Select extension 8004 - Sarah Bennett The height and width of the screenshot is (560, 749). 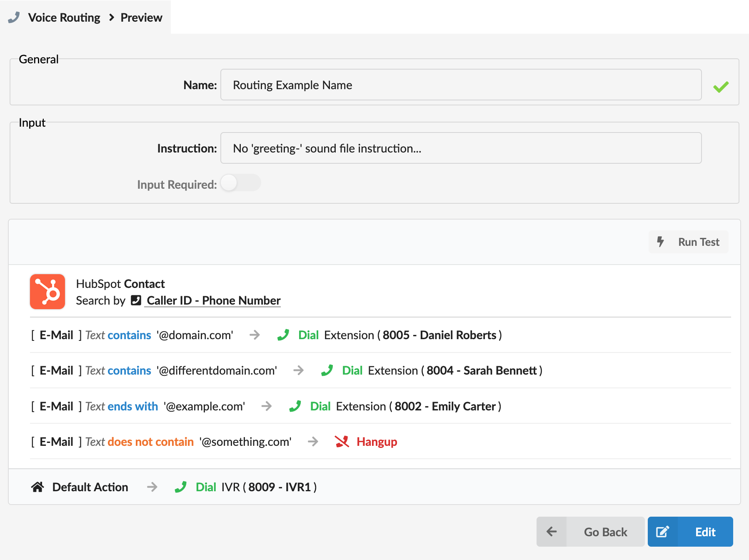[x=482, y=370]
